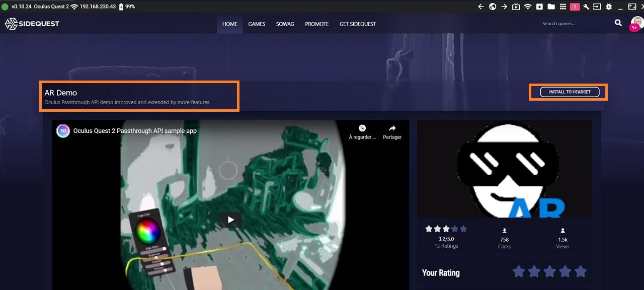Open the headset screen streaming TV icon
644x290 pixels.
click(x=516, y=7)
